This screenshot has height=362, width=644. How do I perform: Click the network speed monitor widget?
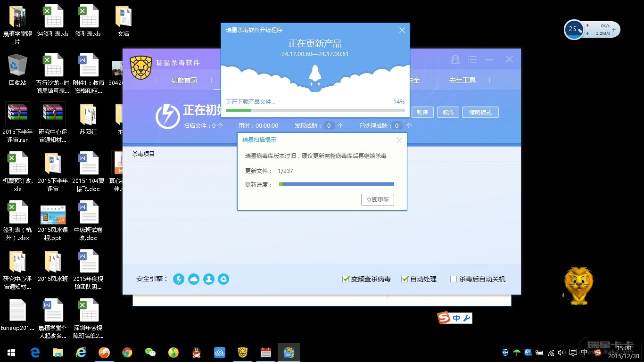click(x=592, y=30)
